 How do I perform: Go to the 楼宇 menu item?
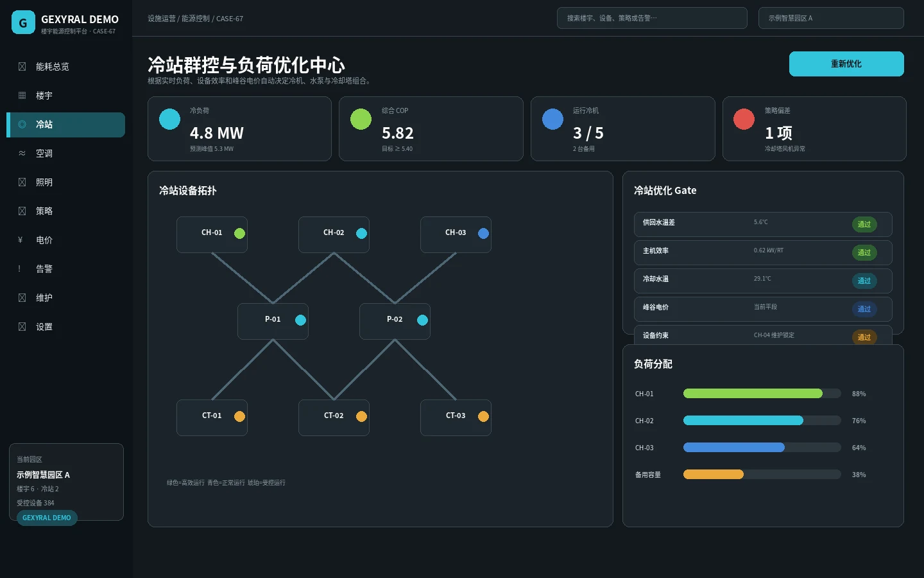65,96
